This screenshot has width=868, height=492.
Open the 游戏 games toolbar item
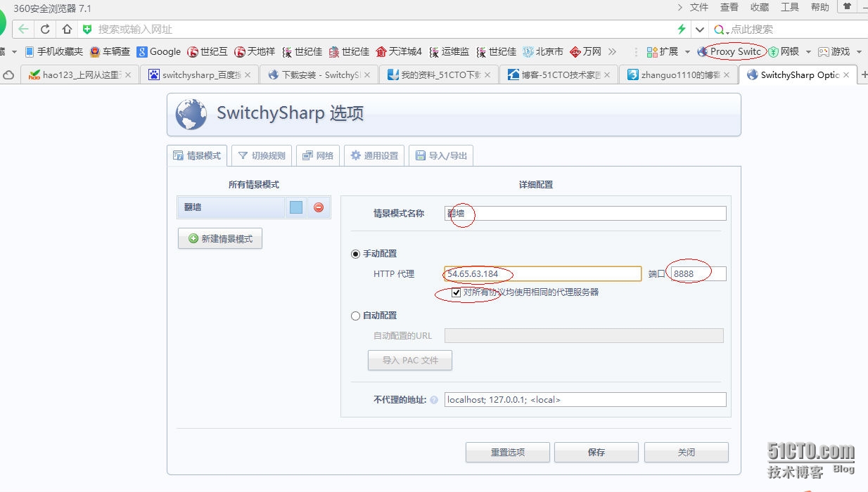(834, 51)
